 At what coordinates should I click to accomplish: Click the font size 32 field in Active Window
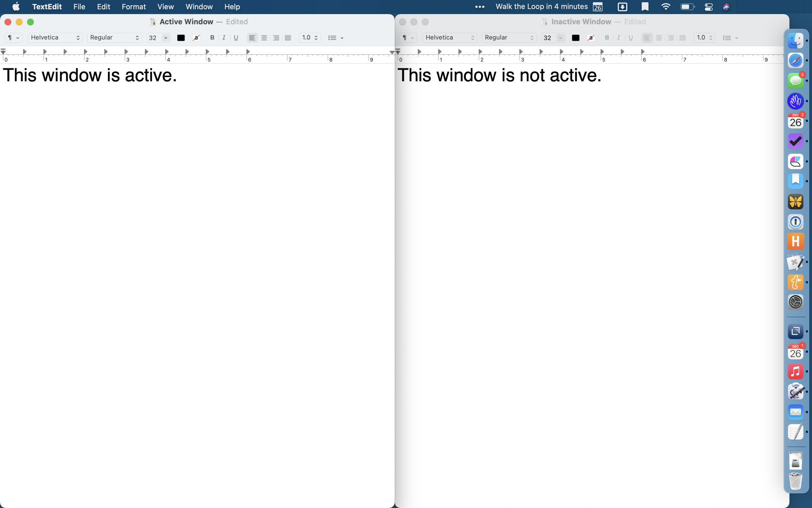tap(153, 38)
